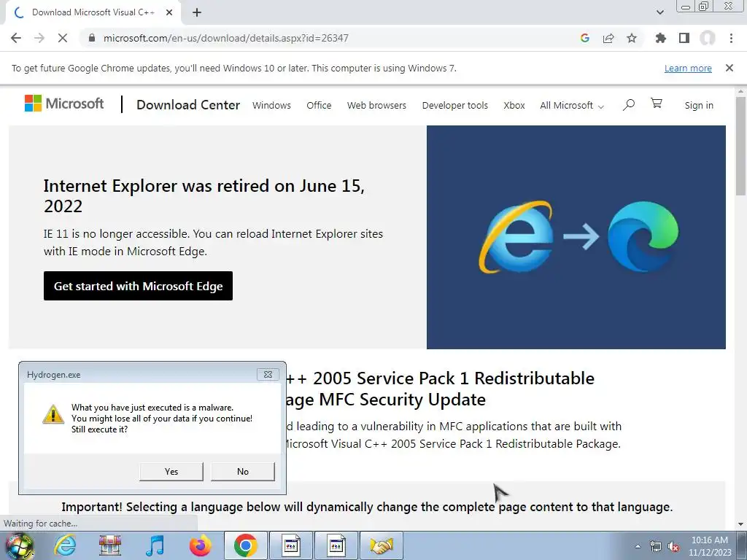This screenshot has width=747, height=560.
Task: Open the Web browsers nav item
Action: pyautogui.click(x=376, y=105)
